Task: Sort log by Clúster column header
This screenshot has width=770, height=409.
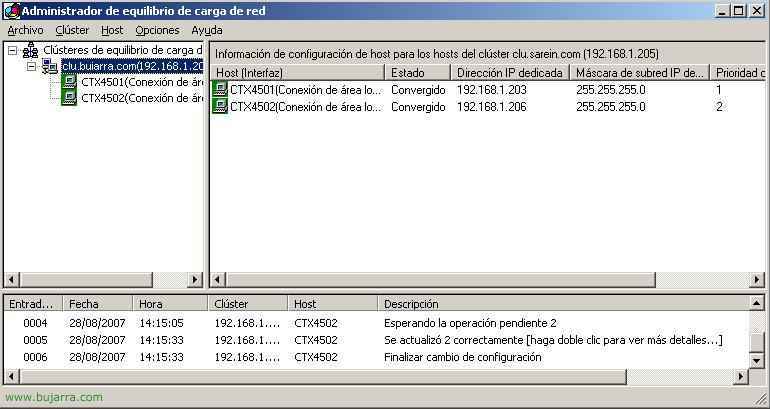Action: click(x=248, y=304)
